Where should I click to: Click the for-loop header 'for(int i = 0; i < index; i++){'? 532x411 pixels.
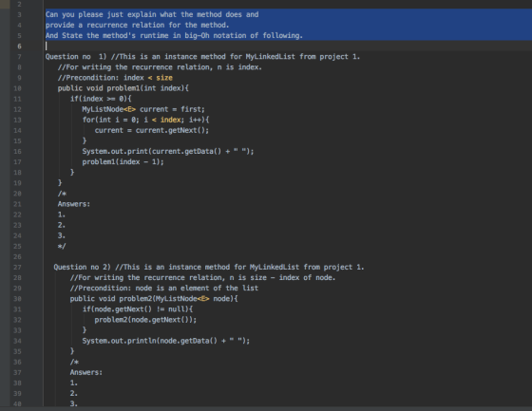coord(146,120)
